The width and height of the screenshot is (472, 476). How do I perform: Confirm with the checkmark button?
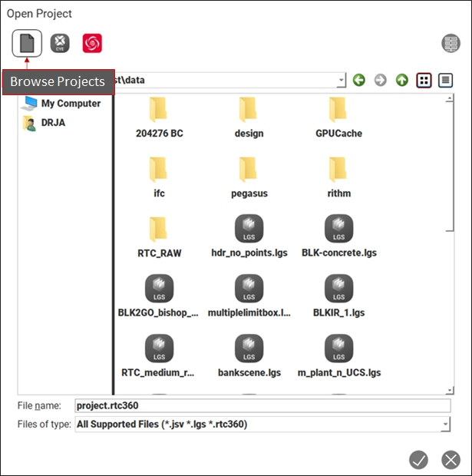coord(418,460)
